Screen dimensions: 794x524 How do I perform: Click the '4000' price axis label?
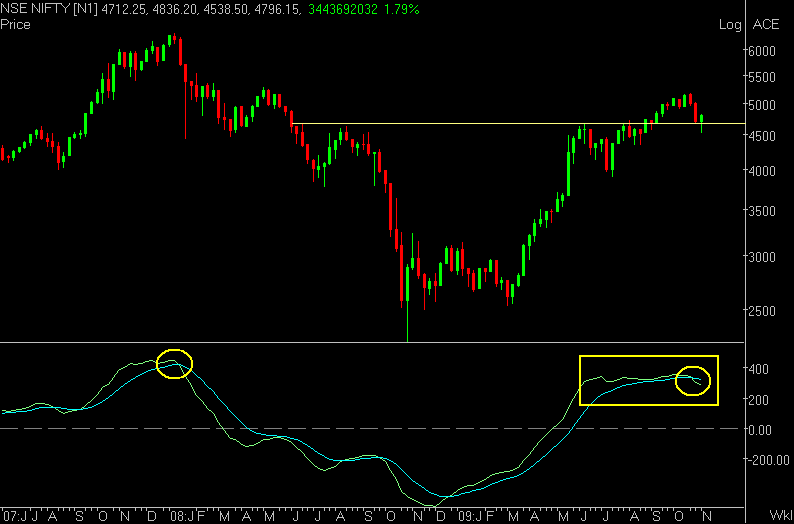[x=761, y=171]
